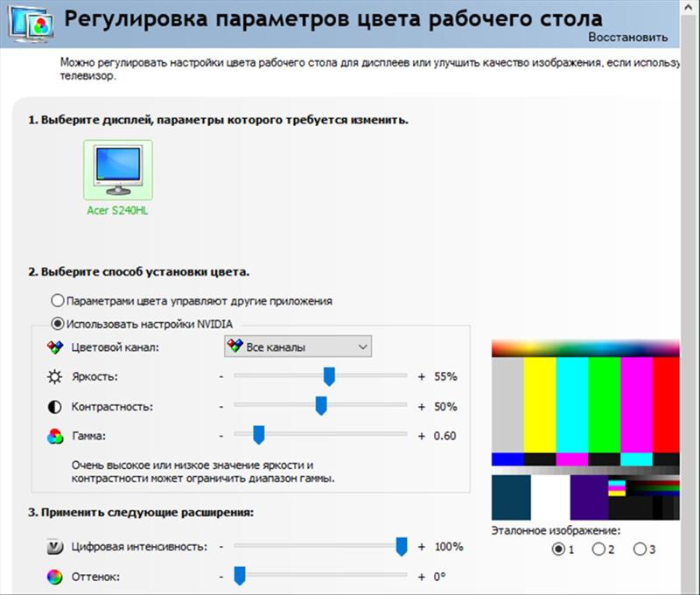Click the plus button for Контрастность

(422, 407)
